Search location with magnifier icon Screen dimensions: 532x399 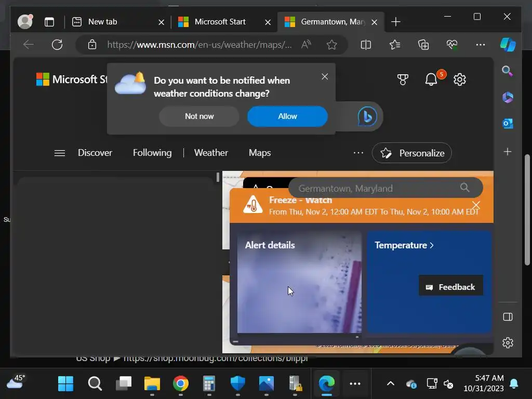[x=465, y=187]
